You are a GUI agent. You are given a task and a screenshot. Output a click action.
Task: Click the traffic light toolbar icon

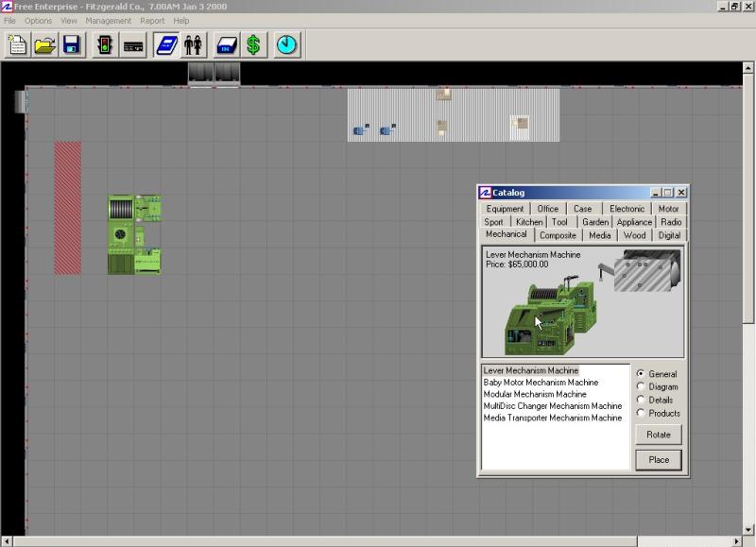(x=106, y=44)
